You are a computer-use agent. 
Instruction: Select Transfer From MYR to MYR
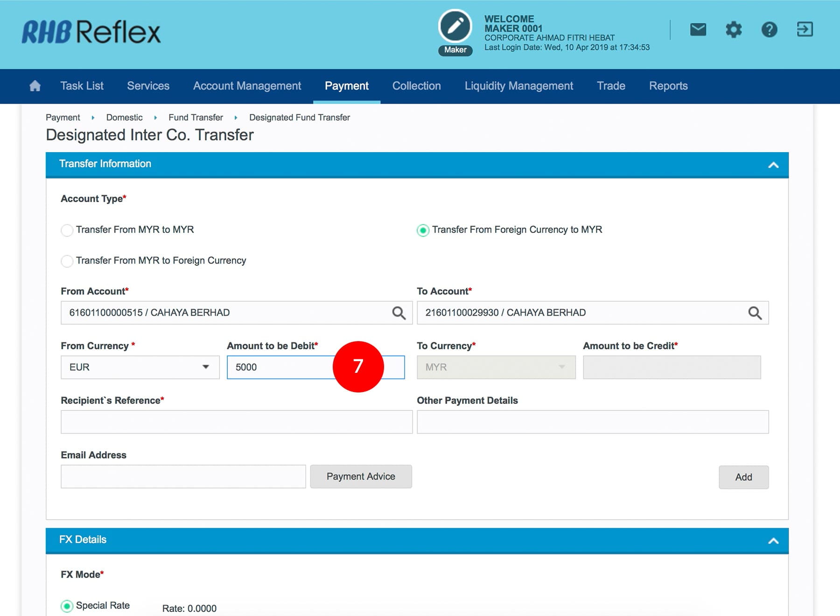tap(67, 230)
